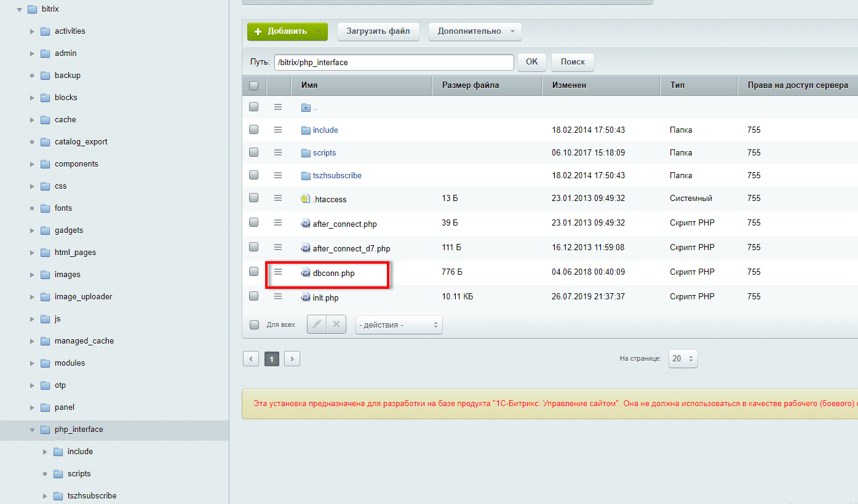Screen dimensions: 858x504
Task: Click the path input field
Action: tap(394, 62)
